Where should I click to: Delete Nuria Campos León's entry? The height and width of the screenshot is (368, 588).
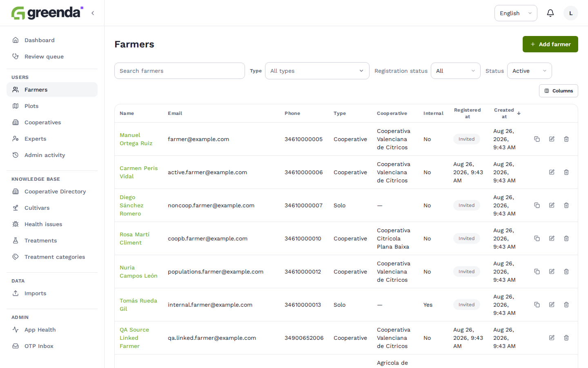click(x=566, y=272)
